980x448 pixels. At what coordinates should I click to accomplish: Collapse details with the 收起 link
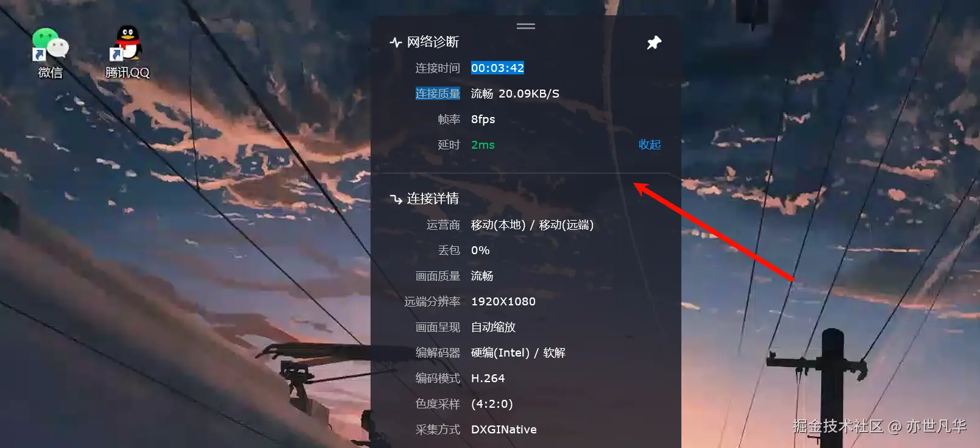click(650, 144)
